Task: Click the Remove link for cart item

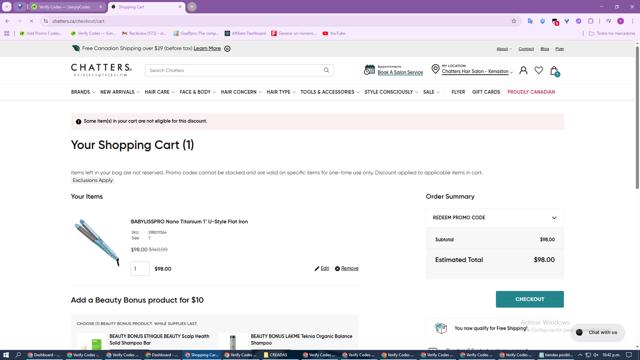Action: click(x=350, y=269)
